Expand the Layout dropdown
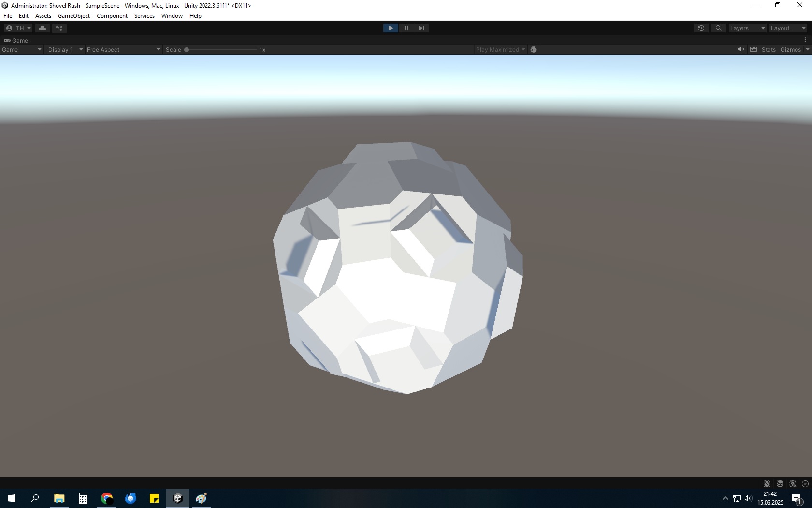 (x=788, y=28)
